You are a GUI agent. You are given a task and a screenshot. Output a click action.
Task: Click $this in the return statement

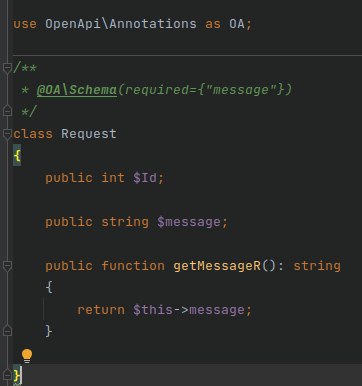(x=153, y=310)
